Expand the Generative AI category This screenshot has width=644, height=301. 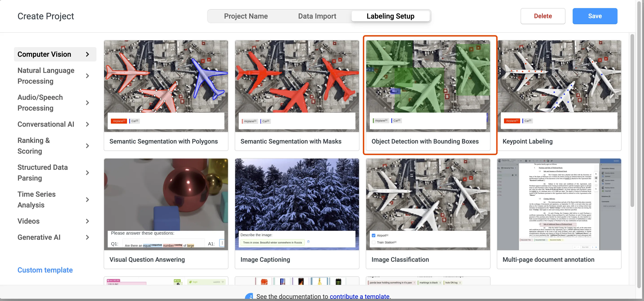click(87, 237)
